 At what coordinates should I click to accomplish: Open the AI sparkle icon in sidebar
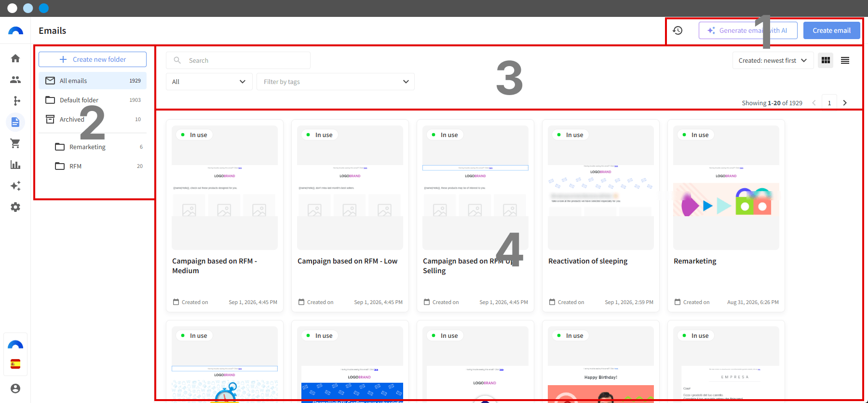point(15,186)
